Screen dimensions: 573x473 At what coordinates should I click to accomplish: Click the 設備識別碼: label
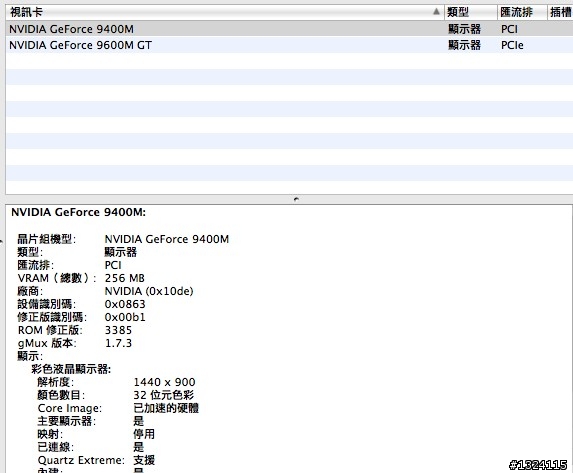coord(47,304)
